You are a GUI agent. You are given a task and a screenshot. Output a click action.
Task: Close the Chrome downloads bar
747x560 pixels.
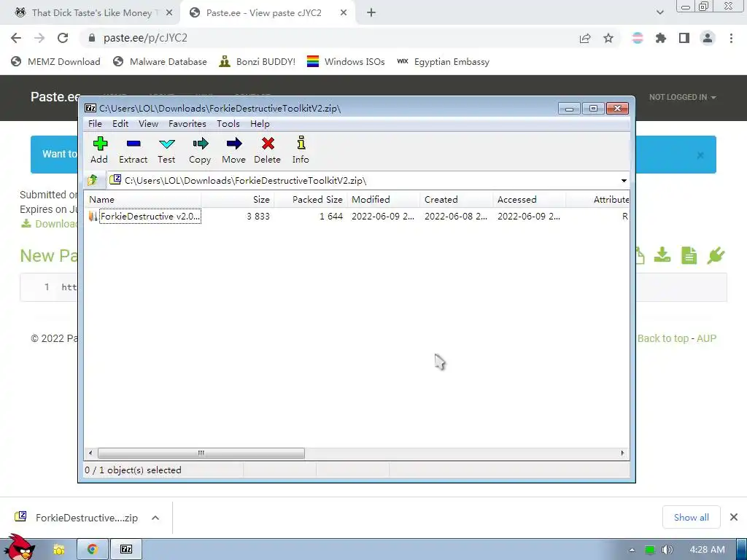tap(734, 517)
